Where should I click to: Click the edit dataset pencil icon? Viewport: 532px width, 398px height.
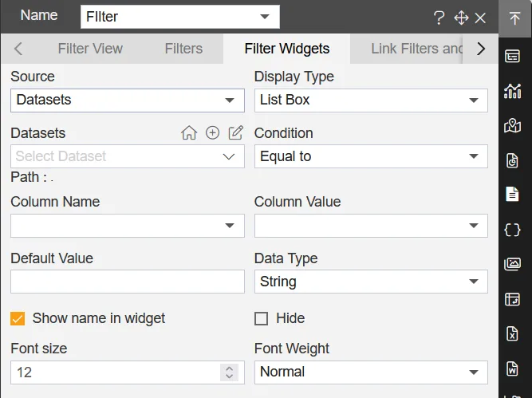point(235,133)
